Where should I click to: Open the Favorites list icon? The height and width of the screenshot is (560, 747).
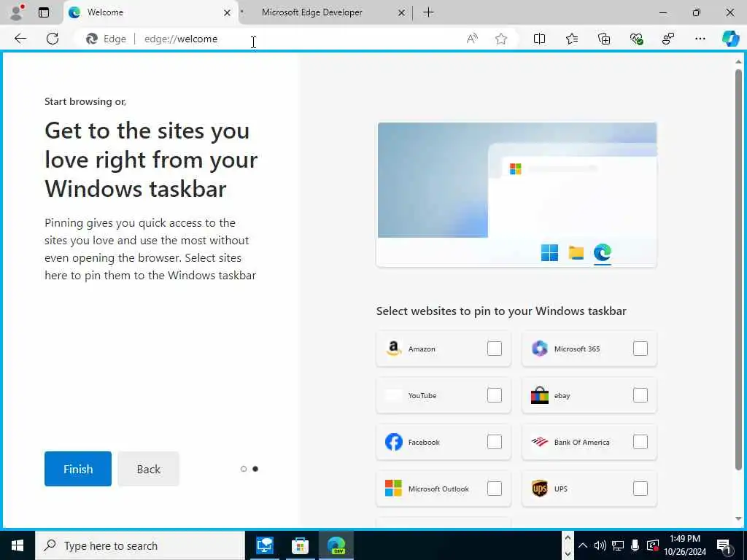coord(572,39)
